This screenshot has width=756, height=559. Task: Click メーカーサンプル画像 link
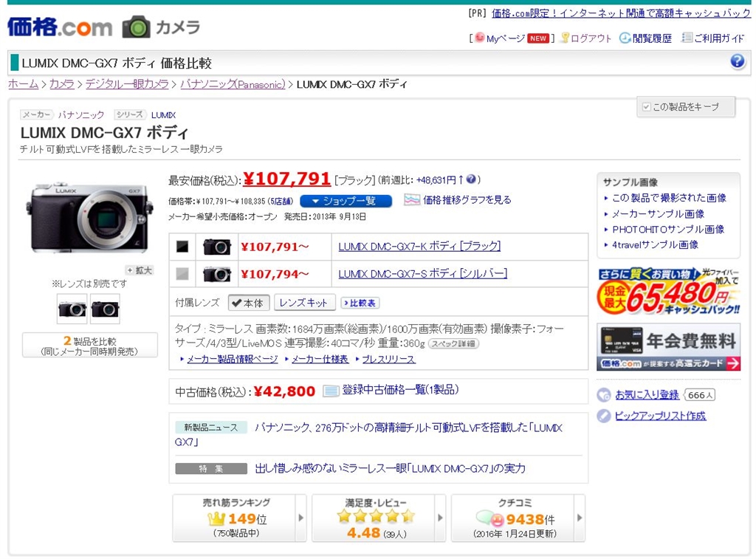(658, 213)
